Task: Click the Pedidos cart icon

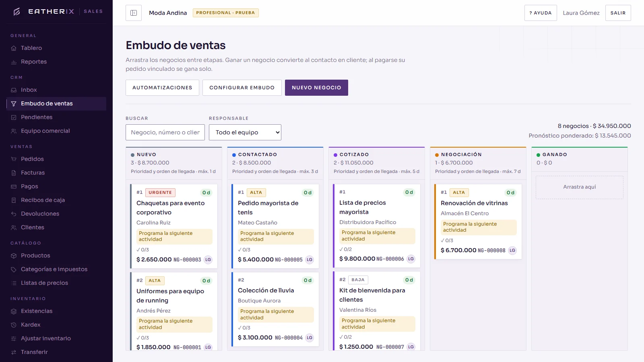Action: (x=14, y=159)
